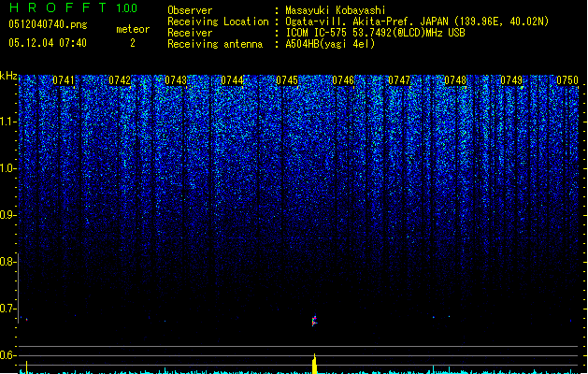Click the 'Receiving antenna' field label
This screenshot has width=588, height=374.
pos(215,44)
